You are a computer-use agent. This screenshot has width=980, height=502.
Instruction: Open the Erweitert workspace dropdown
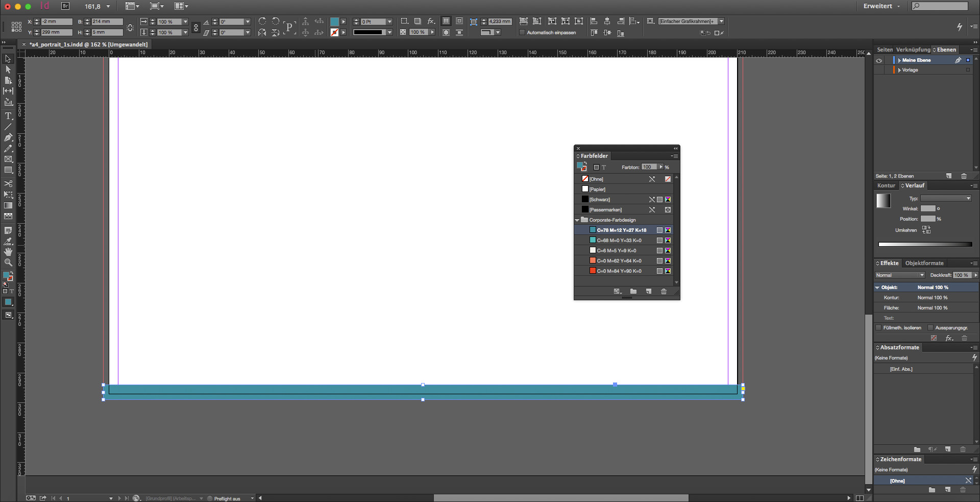(881, 6)
